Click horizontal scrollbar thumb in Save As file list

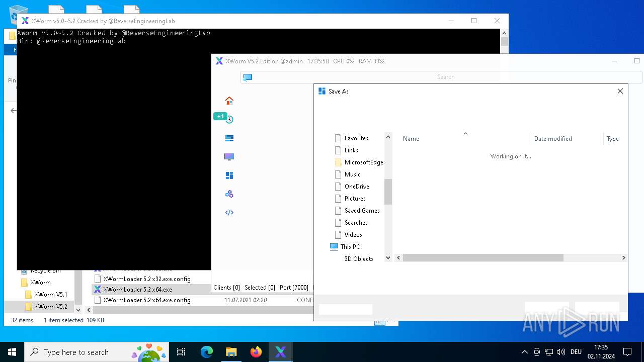pyautogui.click(x=483, y=257)
